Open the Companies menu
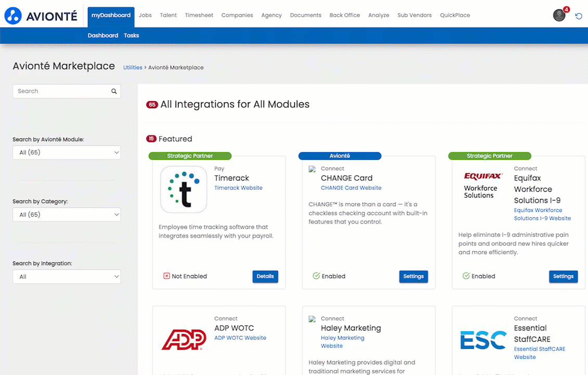Viewport: 588px width, 375px height. click(237, 16)
